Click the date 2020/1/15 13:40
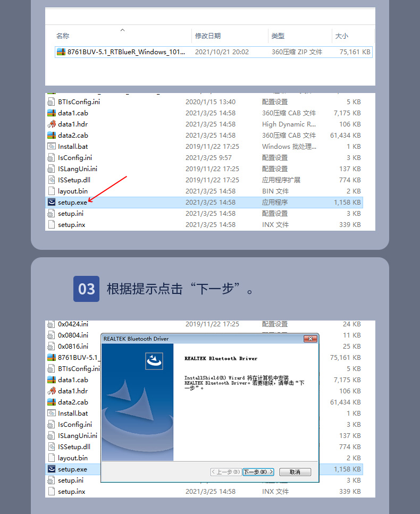This screenshot has width=420, height=514. [x=211, y=102]
